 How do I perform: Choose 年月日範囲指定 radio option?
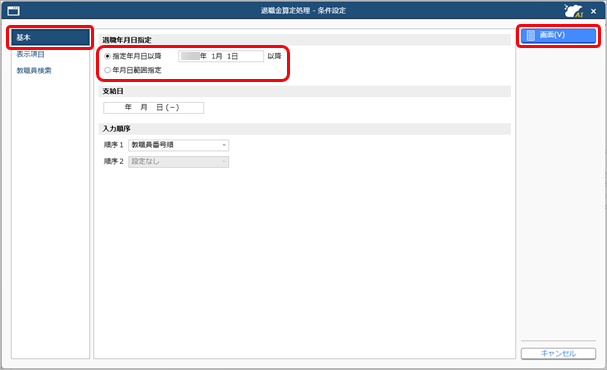[x=108, y=70]
